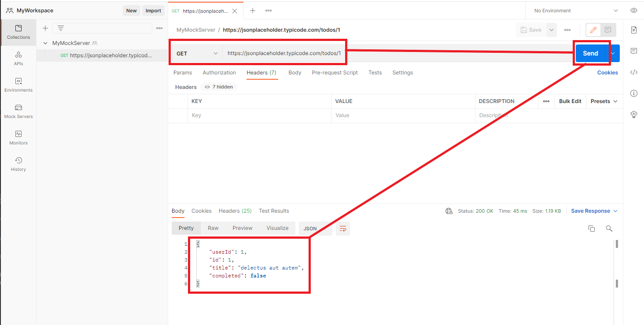644x325 pixels.
Task: Switch to the Authorization tab
Action: (x=219, y=73)
